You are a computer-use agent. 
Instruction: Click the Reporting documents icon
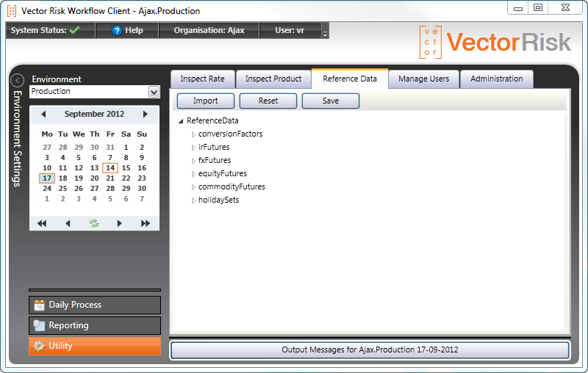pos(39,326)
